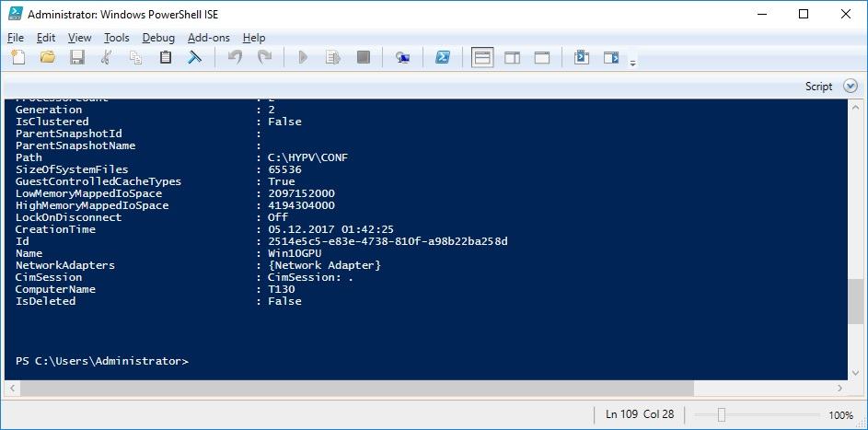Paste from clipboard toolbar icon
The height and width of the screenshot is (430, 868).
(x=165, y=57)
